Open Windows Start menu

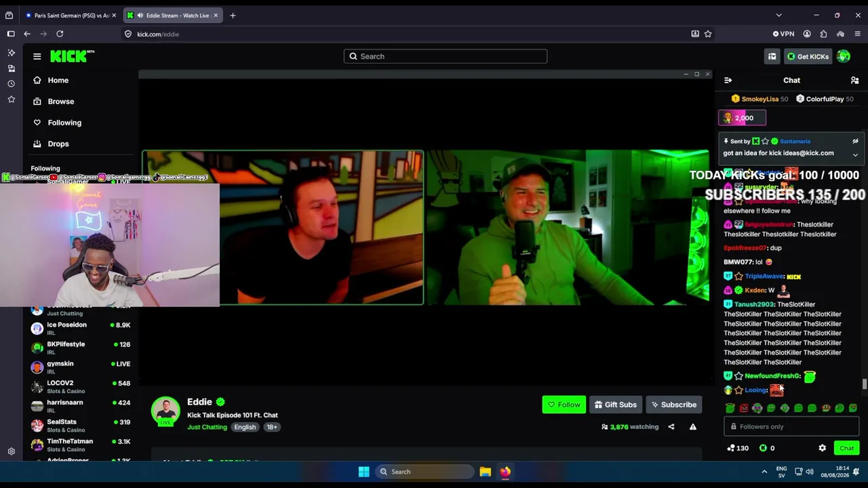[363, 472]
